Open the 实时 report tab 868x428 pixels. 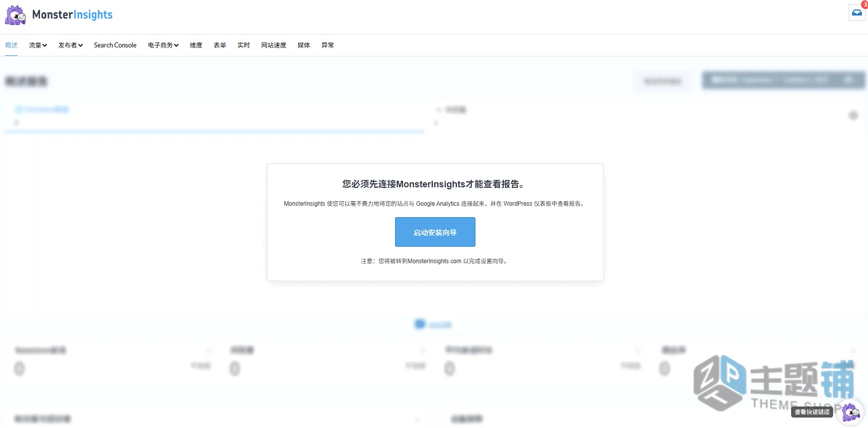[243, 45]
